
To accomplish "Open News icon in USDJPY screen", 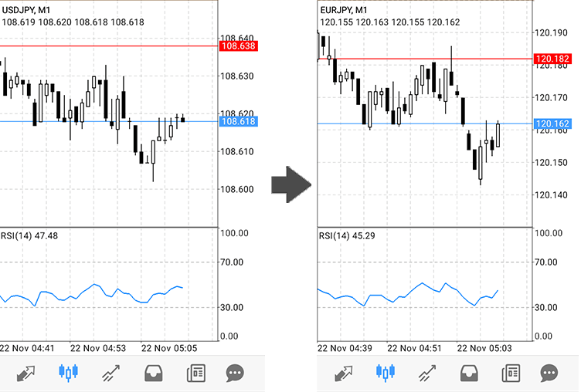I will (195, 373).
